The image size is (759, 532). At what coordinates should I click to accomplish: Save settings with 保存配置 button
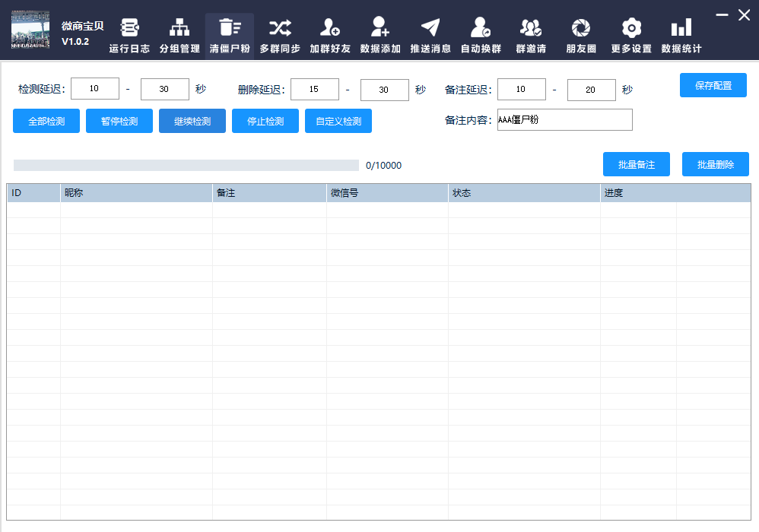pos(713,85)
